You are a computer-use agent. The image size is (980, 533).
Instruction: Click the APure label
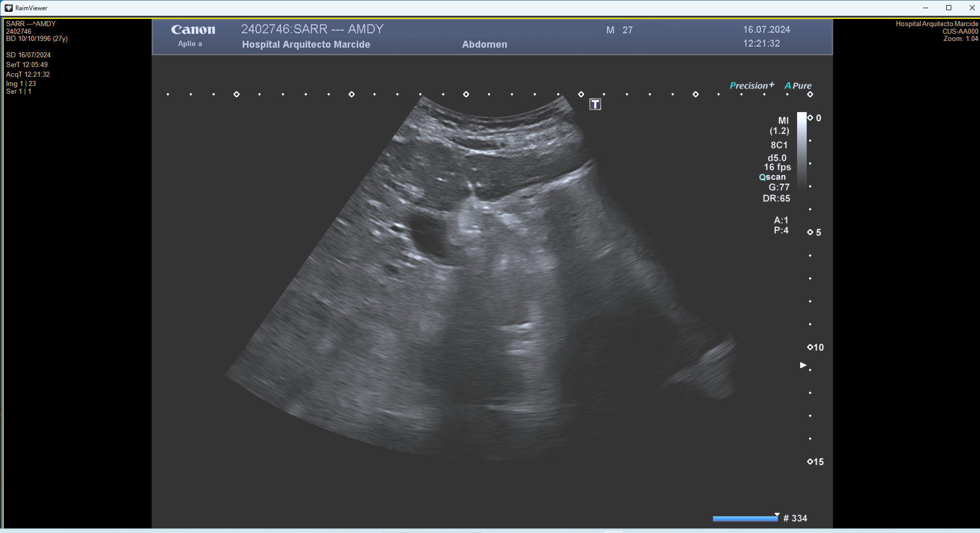(x=798, y=86)
